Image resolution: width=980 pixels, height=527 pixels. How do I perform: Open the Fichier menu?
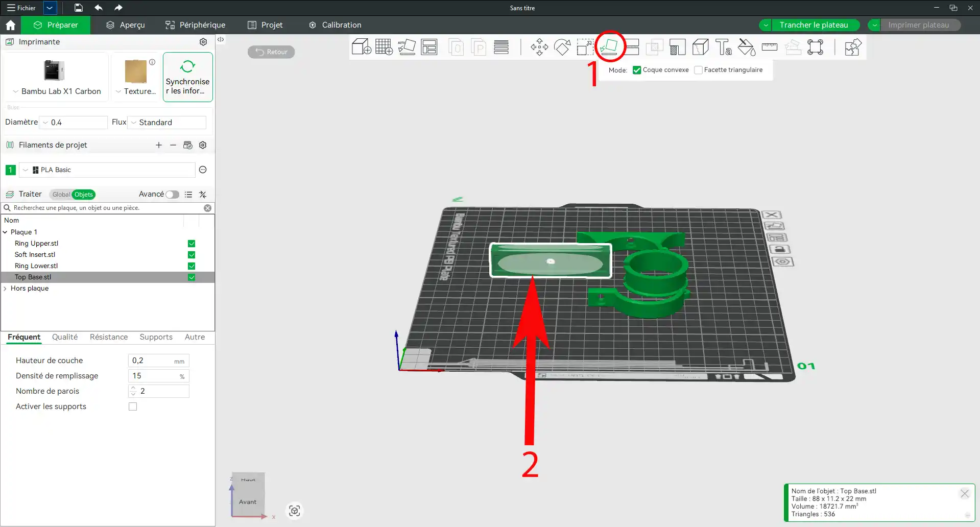pos(21,8)
